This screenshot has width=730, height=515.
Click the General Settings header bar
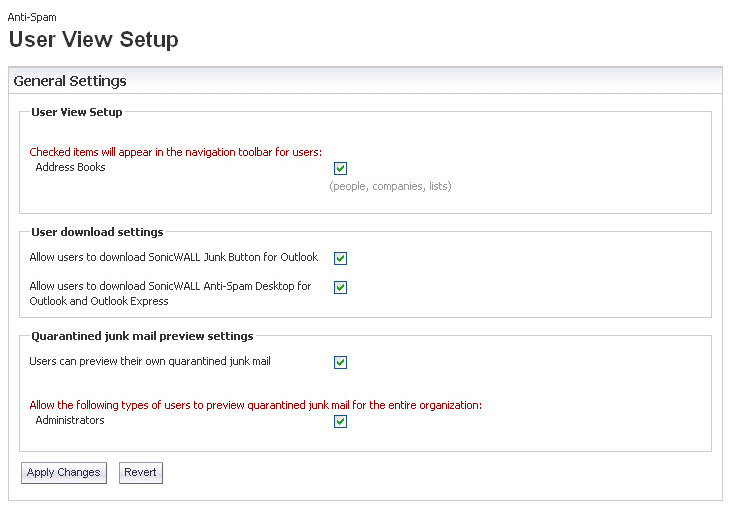click(x=365, y=81)
